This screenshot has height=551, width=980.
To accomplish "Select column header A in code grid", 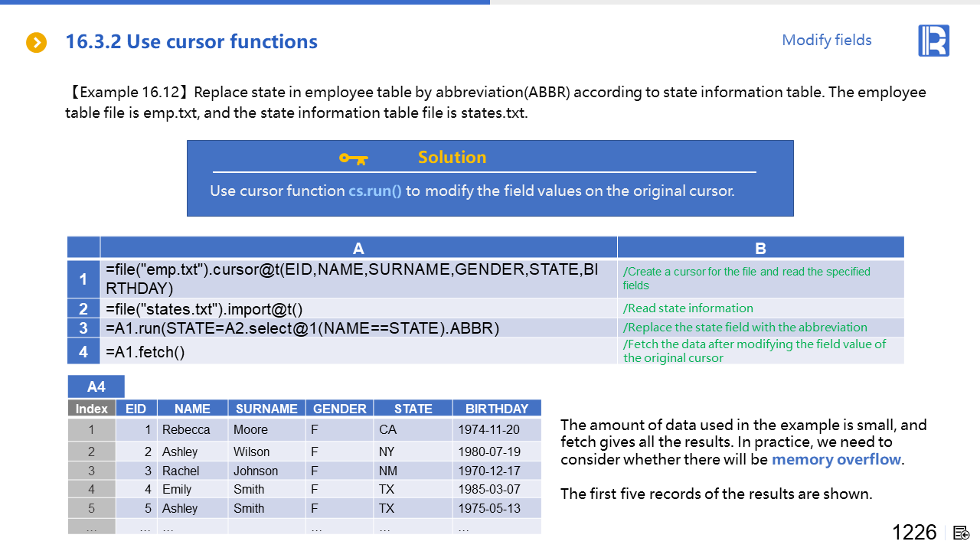I will 358,248.
